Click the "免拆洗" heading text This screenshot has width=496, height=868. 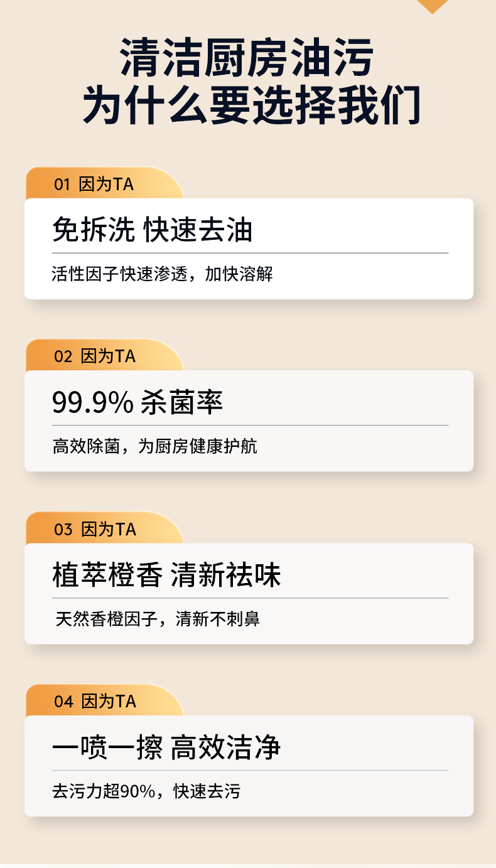[92, 230]
